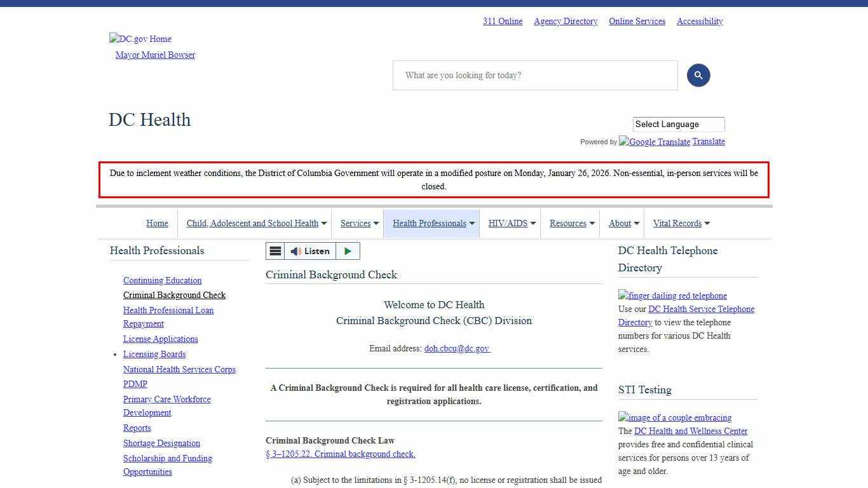Image resolution: width=868 pixels, height=488 pixels.
Task: Open the Select Language dropdown
Action: click(x=677, y=124)
